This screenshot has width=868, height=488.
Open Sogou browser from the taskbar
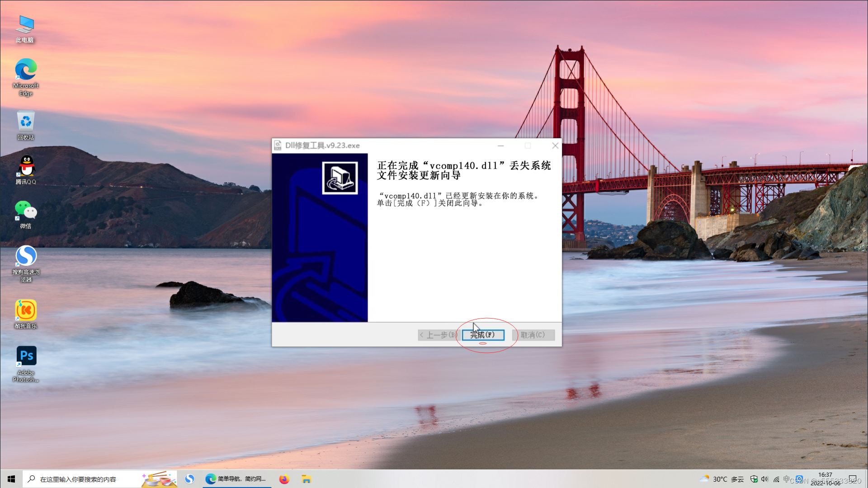[x=189, y=479]
